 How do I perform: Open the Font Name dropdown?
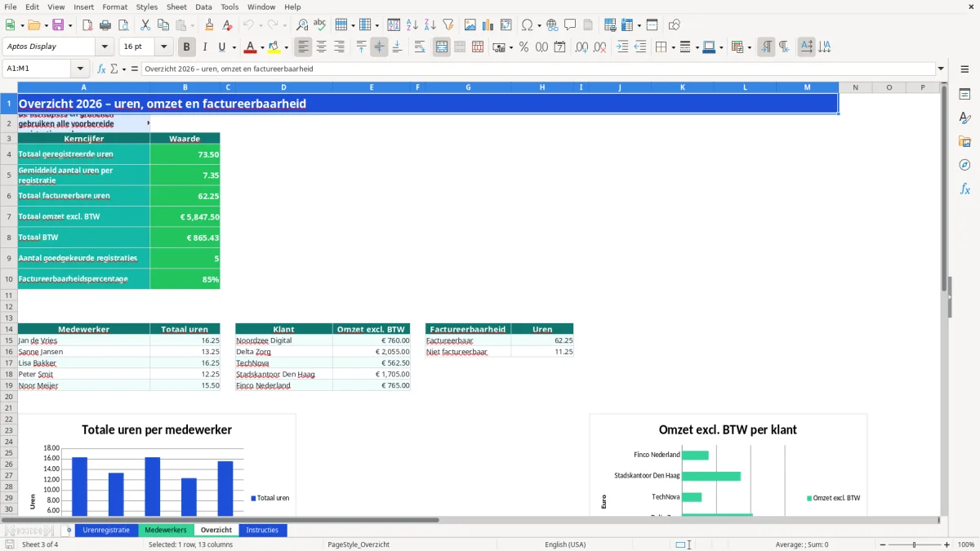[105, 47]
